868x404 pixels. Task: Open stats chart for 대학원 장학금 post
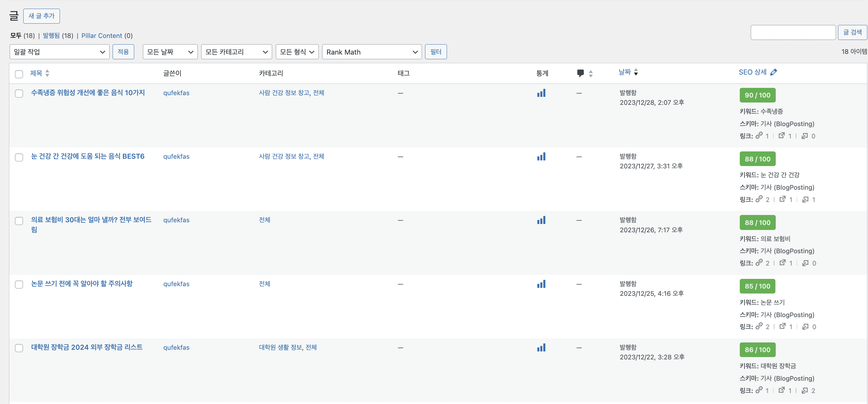(x=541, y=348)
